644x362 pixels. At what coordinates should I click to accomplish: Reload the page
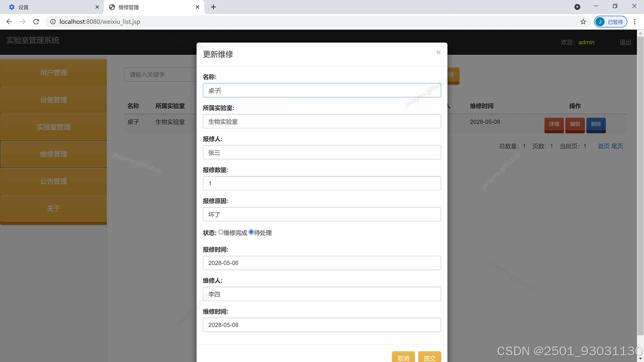coord(36,21)
